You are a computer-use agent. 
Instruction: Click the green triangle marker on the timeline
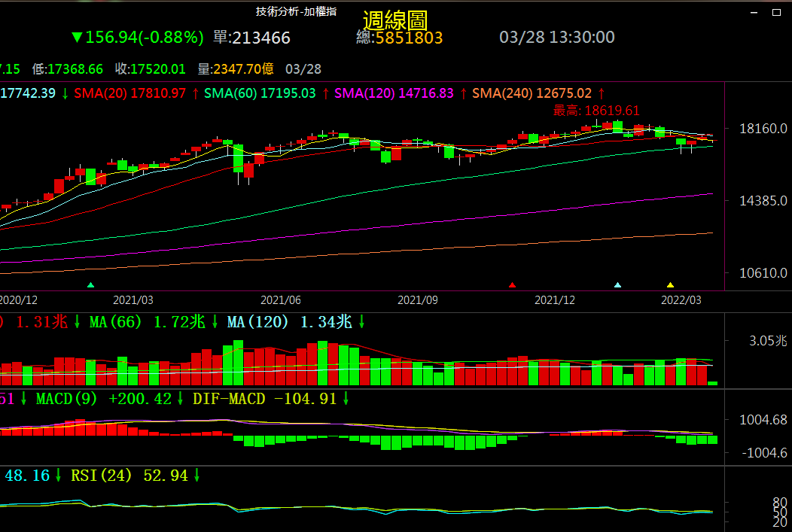91,285
